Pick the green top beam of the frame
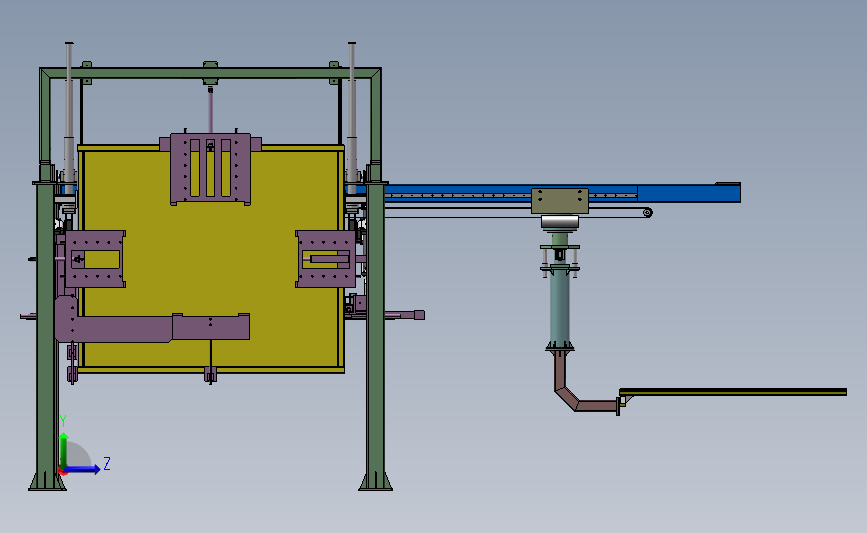Screen dimensions: 867x533 click(x=210, y=73)
